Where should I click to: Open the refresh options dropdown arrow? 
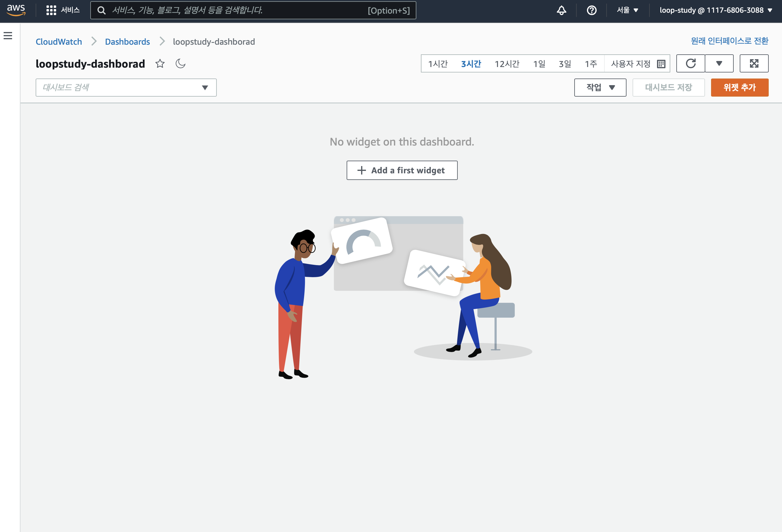click(x=719, y=64)
